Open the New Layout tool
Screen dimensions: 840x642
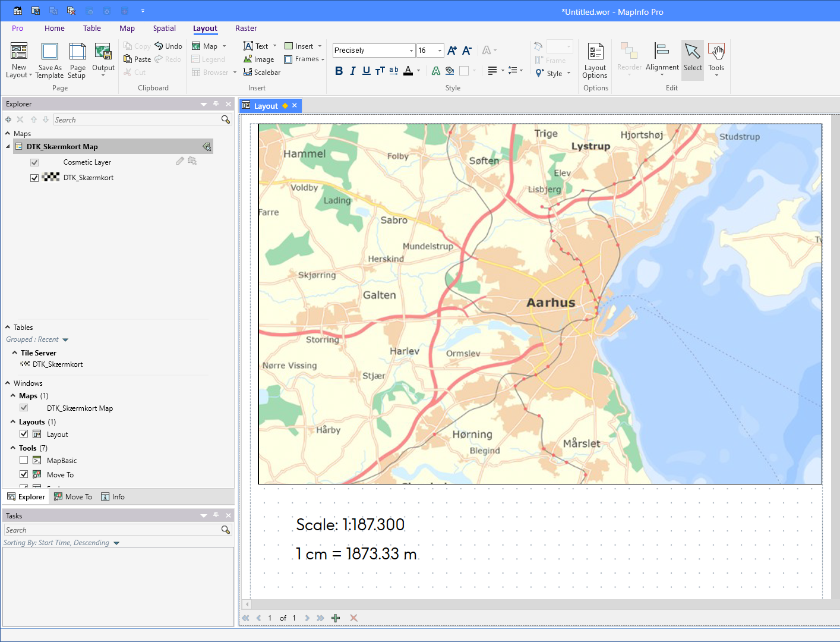(x=18, y=59)
